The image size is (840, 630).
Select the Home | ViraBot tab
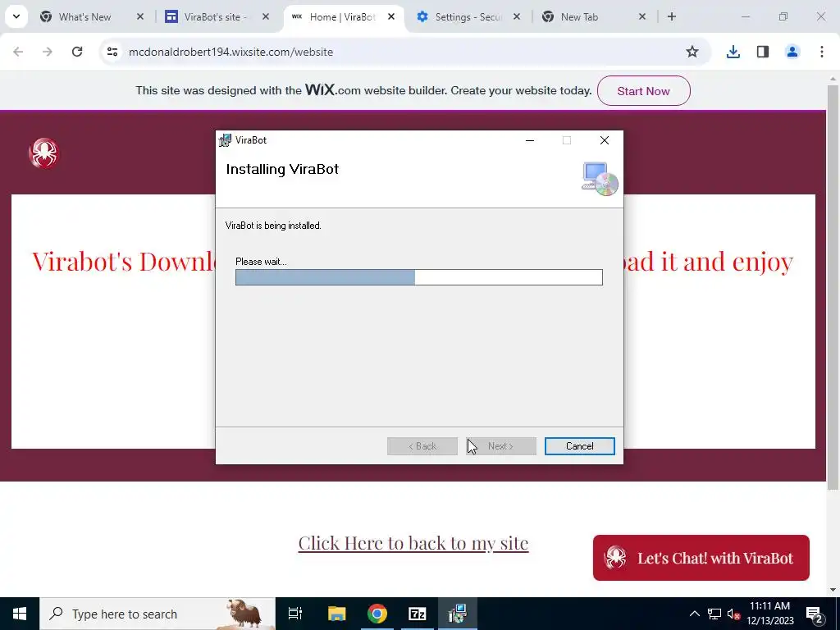pyautogui.click(x=343, y=17)
